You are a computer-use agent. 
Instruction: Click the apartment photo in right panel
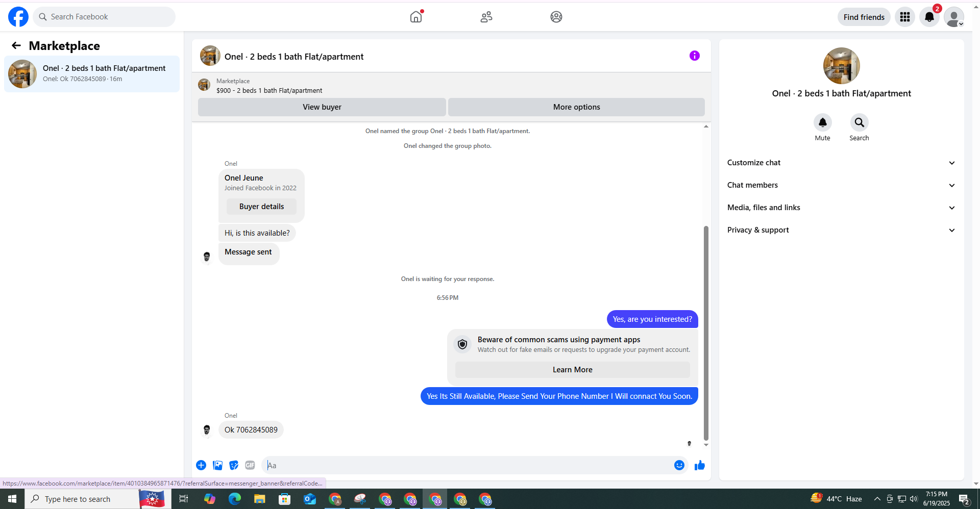point(842,66)
